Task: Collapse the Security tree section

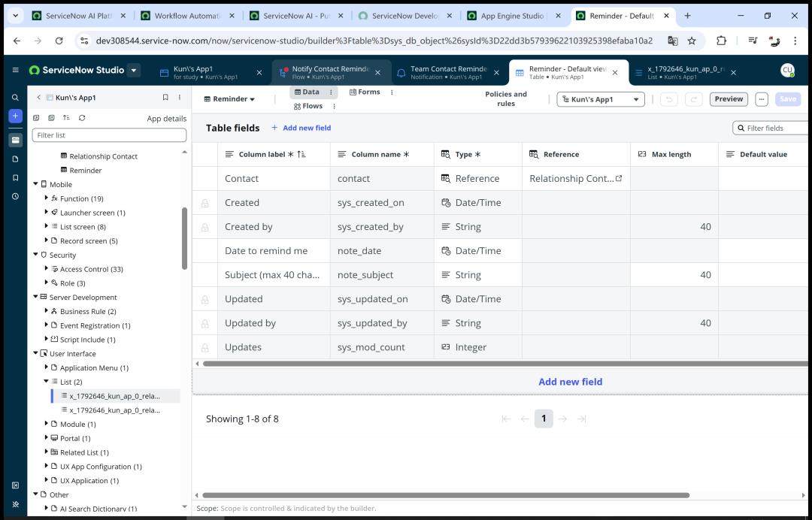Action: [x=36, y=254]
